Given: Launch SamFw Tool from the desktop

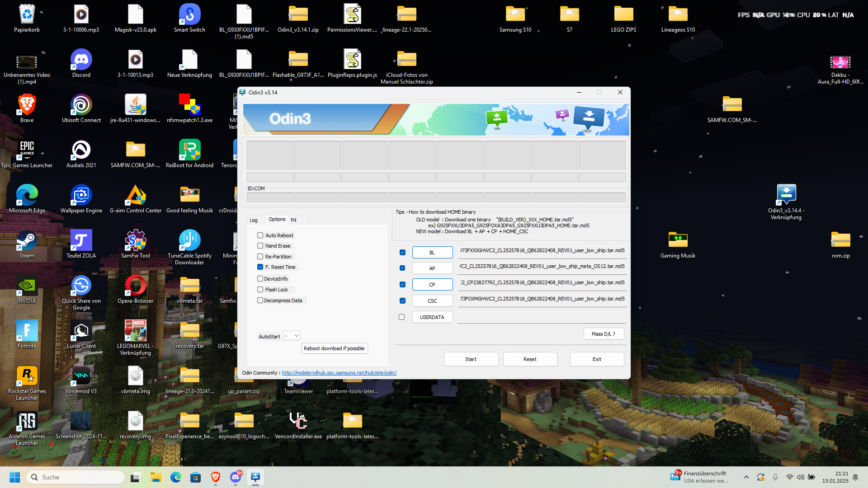Looking at the screenshot, I should (x=135, y=241).
